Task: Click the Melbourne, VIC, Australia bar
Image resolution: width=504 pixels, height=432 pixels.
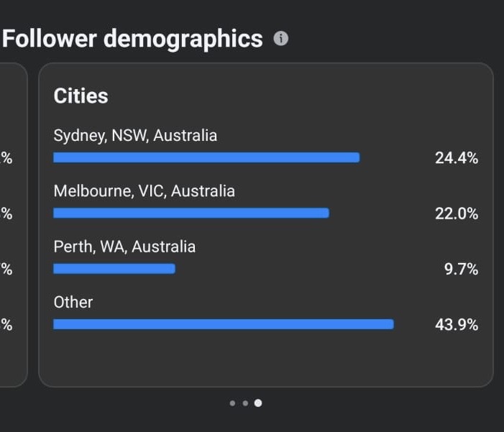Action: click(191, 213)
